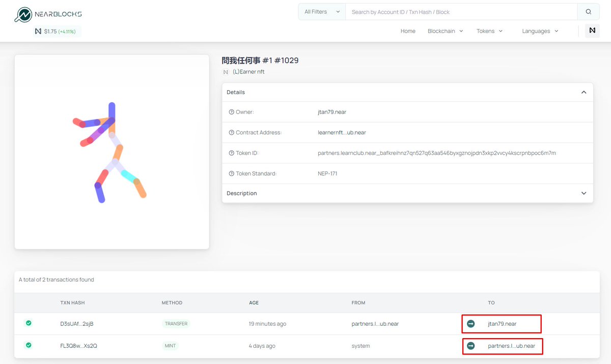The height and width of the screenshot is (364, 611).
Task: Click the '19 minutes ago' age cell
Action: 267,324
